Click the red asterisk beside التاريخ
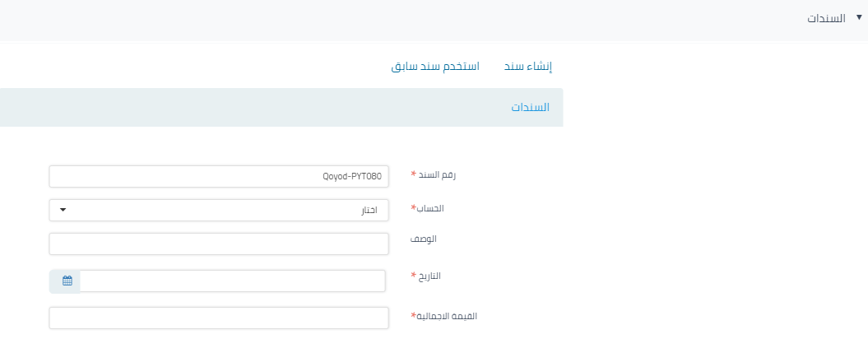Screen dimensions: 868x362 click(x=413, y=276)
